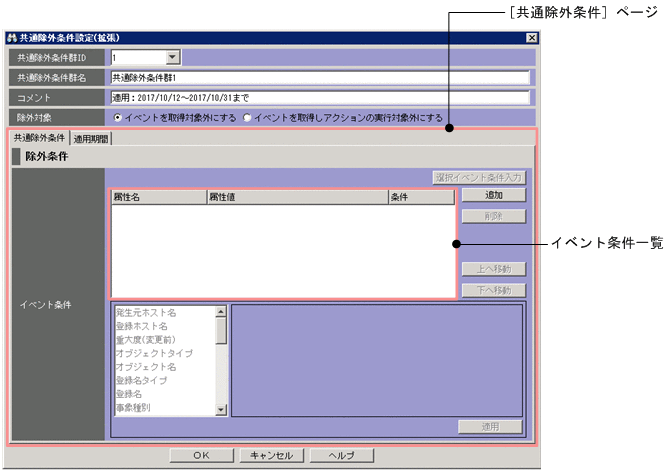Click the OK button

click(x=202, y=455)
